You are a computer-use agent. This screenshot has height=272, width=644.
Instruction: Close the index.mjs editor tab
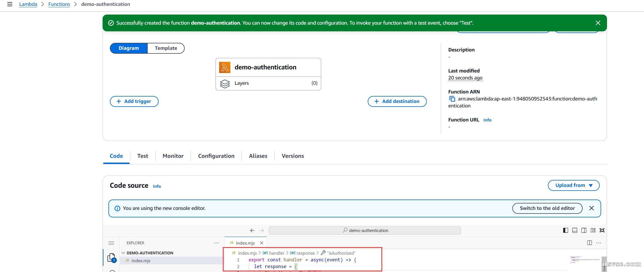[x=261, y=243]
